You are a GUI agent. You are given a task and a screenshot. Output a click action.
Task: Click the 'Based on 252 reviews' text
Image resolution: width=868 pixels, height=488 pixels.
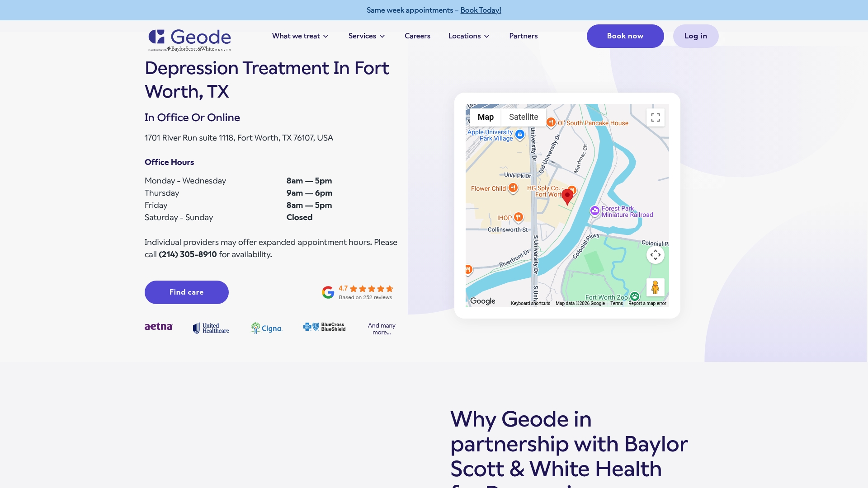[x=365, y=297]
